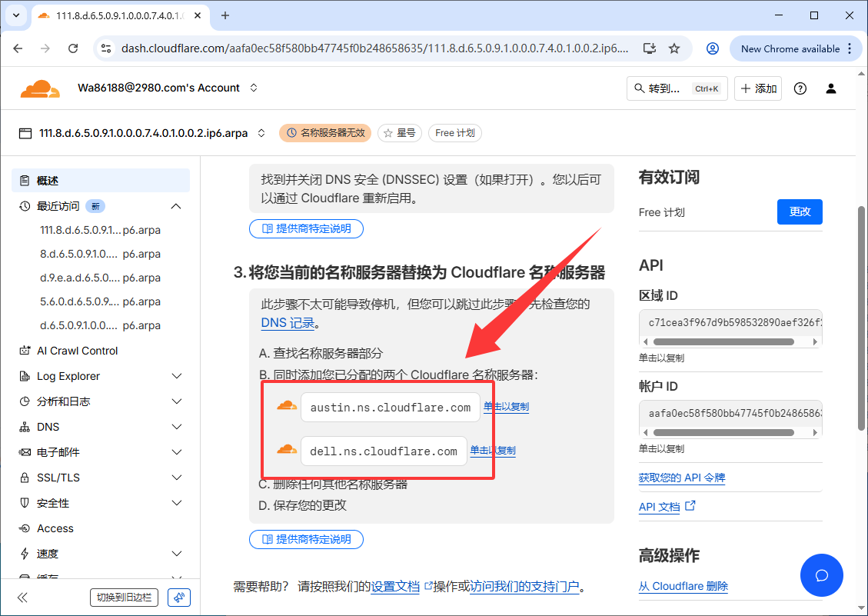Collapse the 最近访问 recent list
This screenshot has height=616, width=868.
176,206
